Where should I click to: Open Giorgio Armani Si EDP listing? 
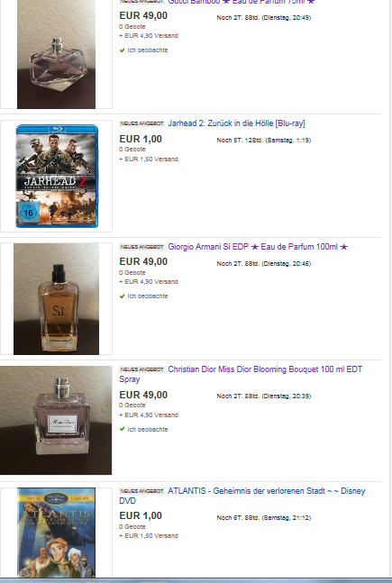258,247
